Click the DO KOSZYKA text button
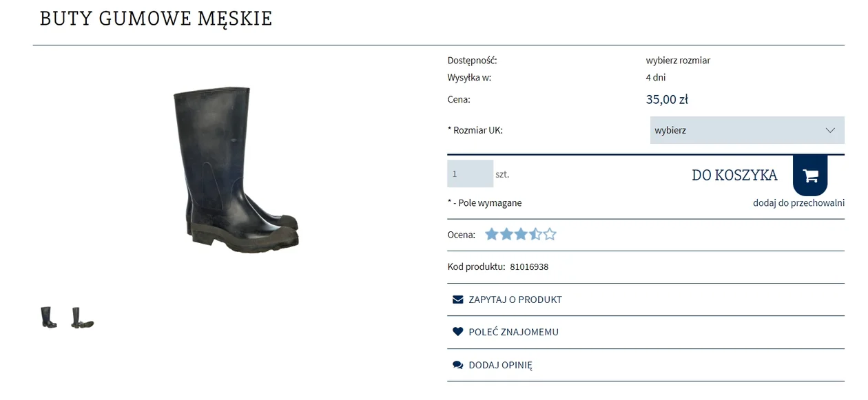 tap(734, 176)
